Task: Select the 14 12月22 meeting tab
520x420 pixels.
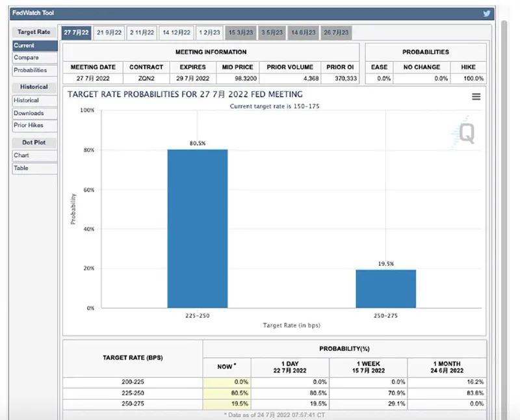Action: (176, 33)
